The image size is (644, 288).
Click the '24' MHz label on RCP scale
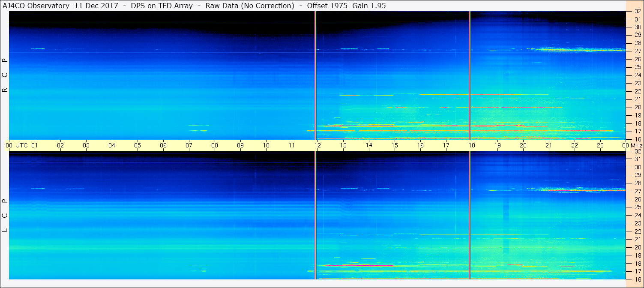coord(638,75)
